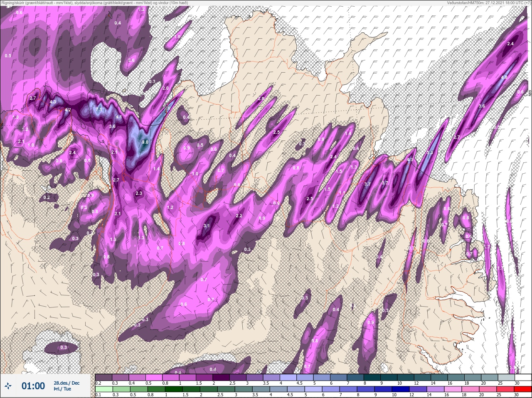Click the date label 28.des./ Dec

click(x=66, y=383)
